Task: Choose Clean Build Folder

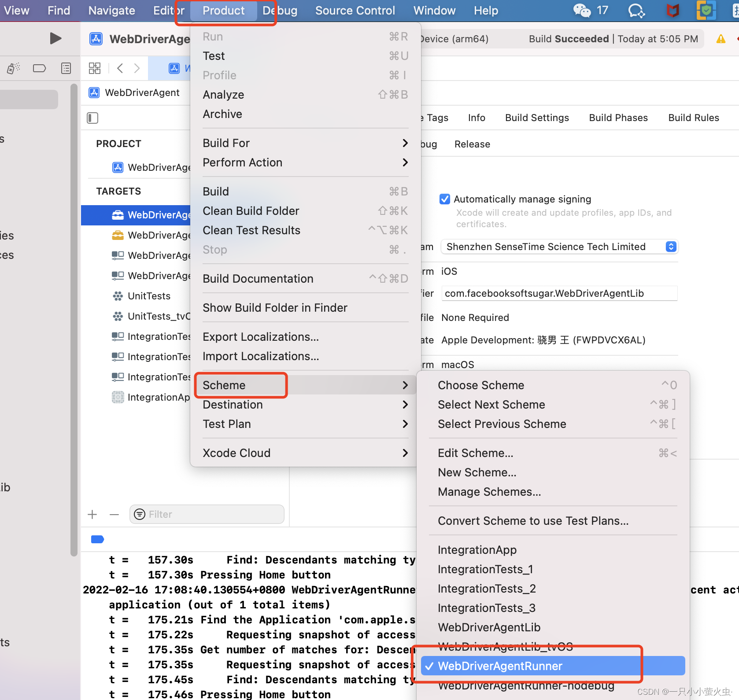Action: coord(305,211)
